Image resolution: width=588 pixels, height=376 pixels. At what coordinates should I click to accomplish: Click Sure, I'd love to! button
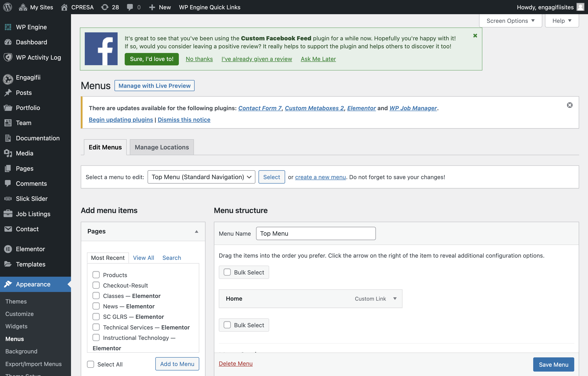pos(152,59)
